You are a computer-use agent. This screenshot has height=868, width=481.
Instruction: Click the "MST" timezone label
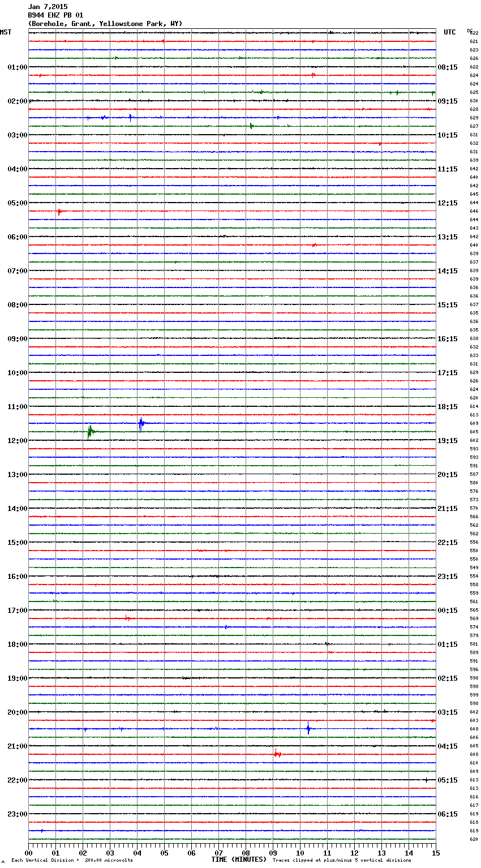[6, 32]
